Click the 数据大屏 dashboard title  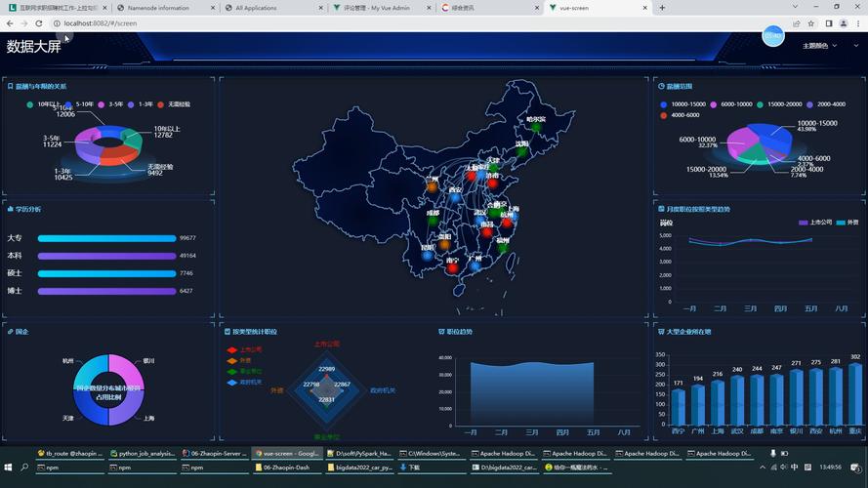coord(34,46)
